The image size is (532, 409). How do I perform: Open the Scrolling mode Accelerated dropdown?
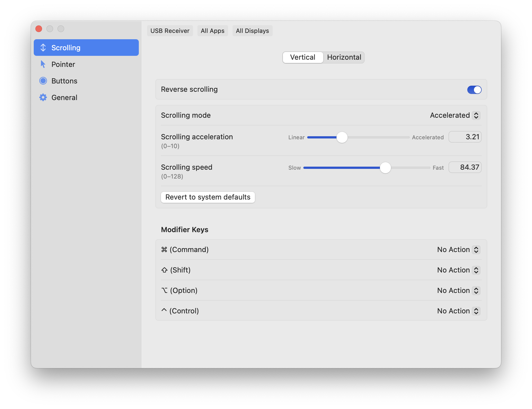(x=455, y=115)
